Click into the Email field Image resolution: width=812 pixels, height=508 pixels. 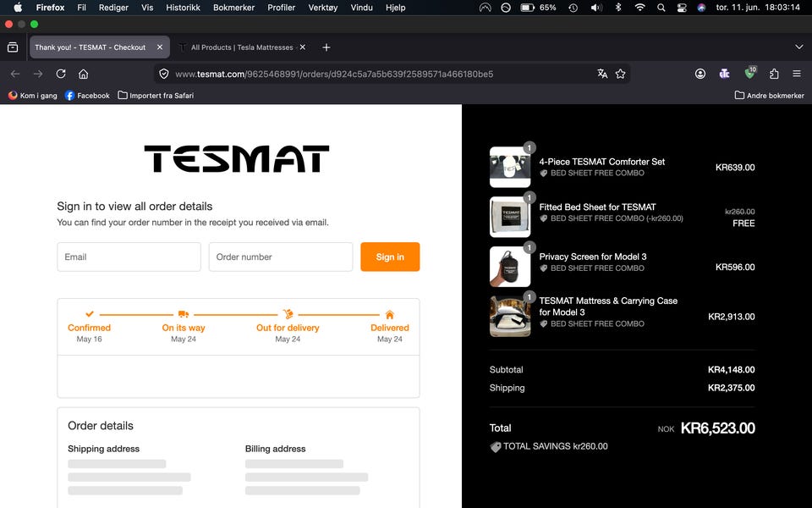point(129,257)
